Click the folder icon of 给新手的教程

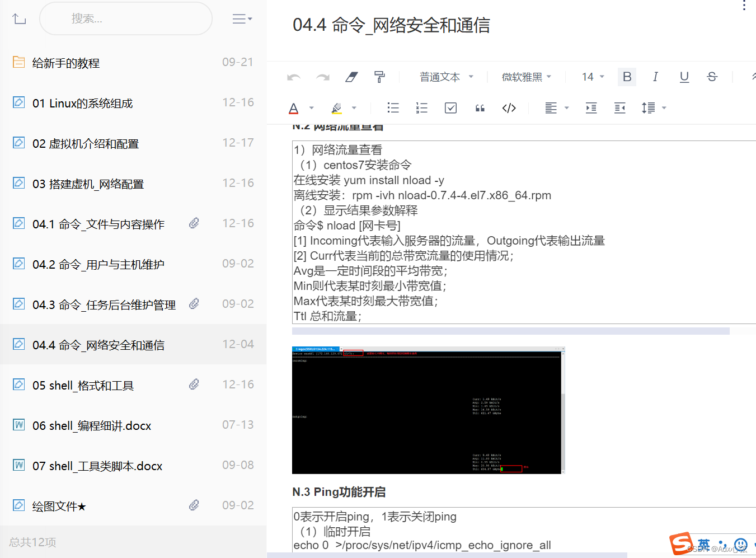pos(19,62)
